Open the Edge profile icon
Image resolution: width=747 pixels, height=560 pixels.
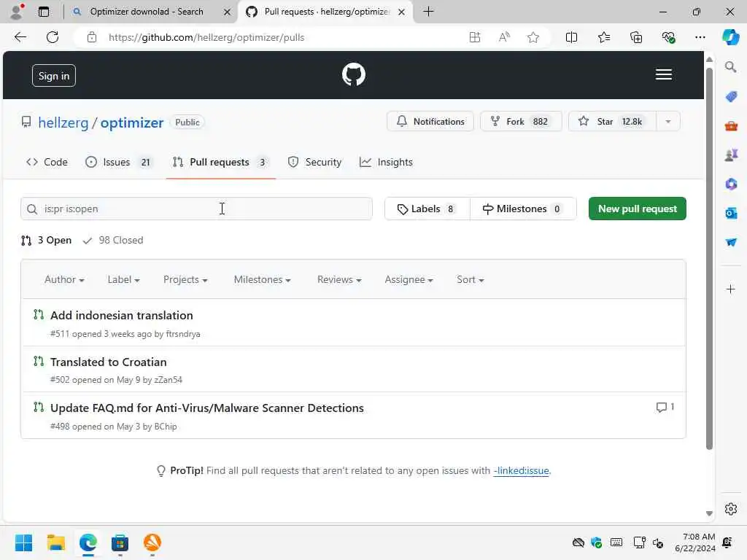[17, 12]
